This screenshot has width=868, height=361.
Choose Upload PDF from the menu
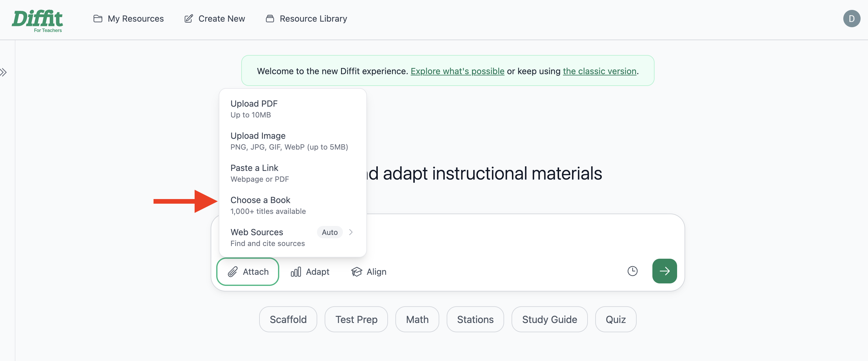293,109
